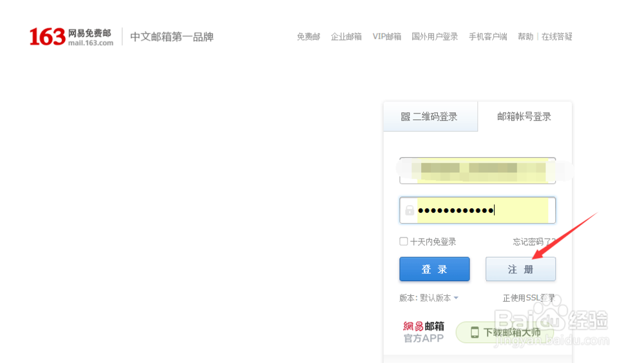Open 企业邮箱 in the top navigation
644x363 pixels.
pyautogui.click(x=346, y=37)
